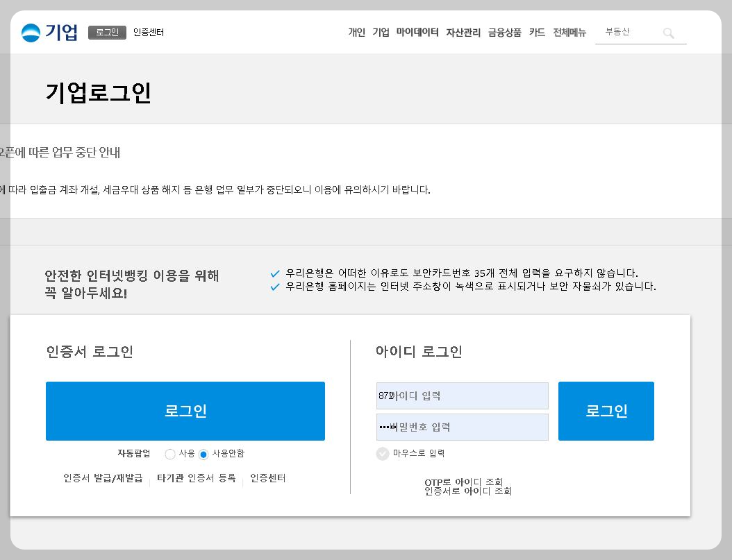Open the 기업 menu in navigation

click(381, 32)
